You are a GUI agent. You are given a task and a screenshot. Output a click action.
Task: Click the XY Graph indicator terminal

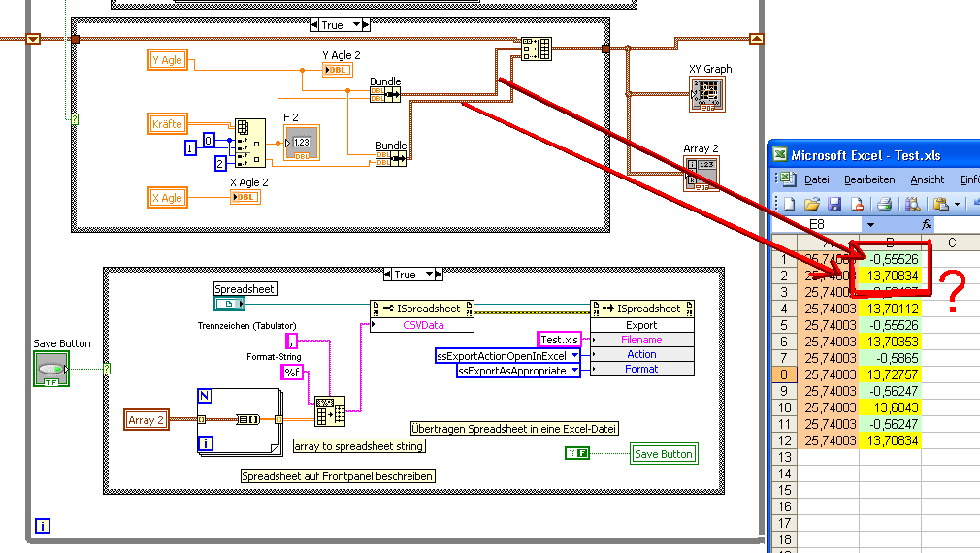tap(707, 94)
